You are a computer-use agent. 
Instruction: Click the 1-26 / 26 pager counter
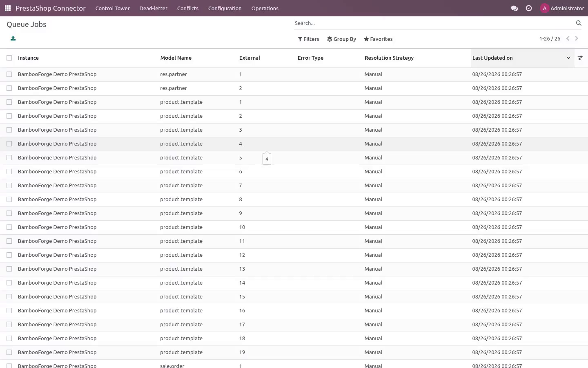(550, 39)
